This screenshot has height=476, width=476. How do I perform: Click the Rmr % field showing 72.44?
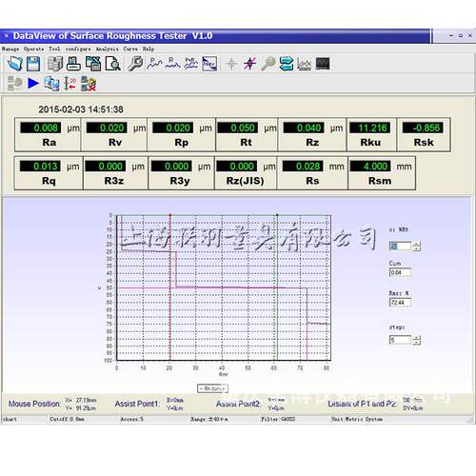tap(400, 303)
